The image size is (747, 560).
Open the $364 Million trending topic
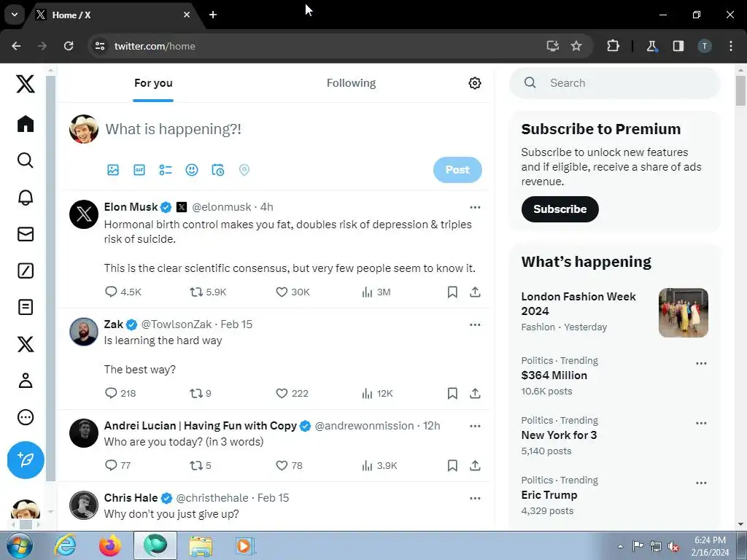pyautogui.click(x=554, y=376)
